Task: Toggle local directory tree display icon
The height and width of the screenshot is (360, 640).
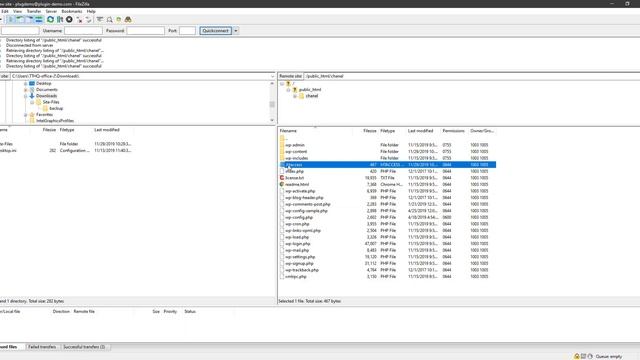Action: 20,19
